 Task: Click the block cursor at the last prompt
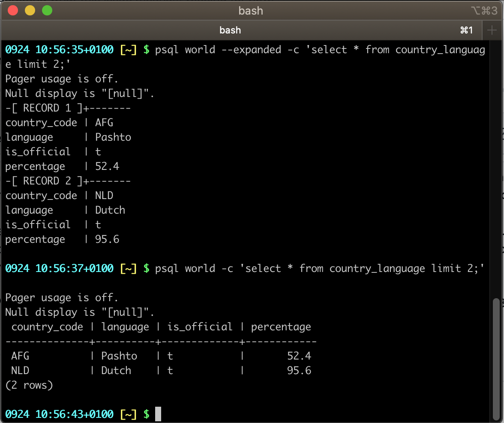tap(158, 414)
